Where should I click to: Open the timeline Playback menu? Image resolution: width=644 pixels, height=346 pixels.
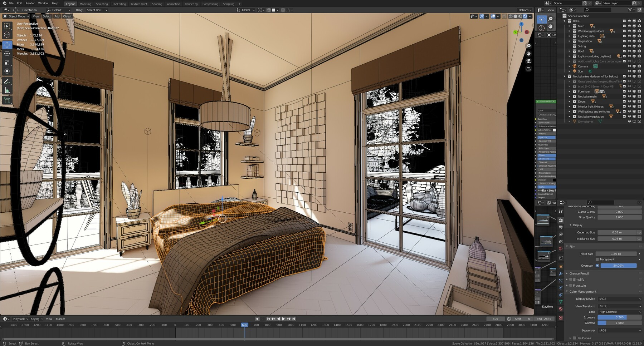[x=20, y=319]
